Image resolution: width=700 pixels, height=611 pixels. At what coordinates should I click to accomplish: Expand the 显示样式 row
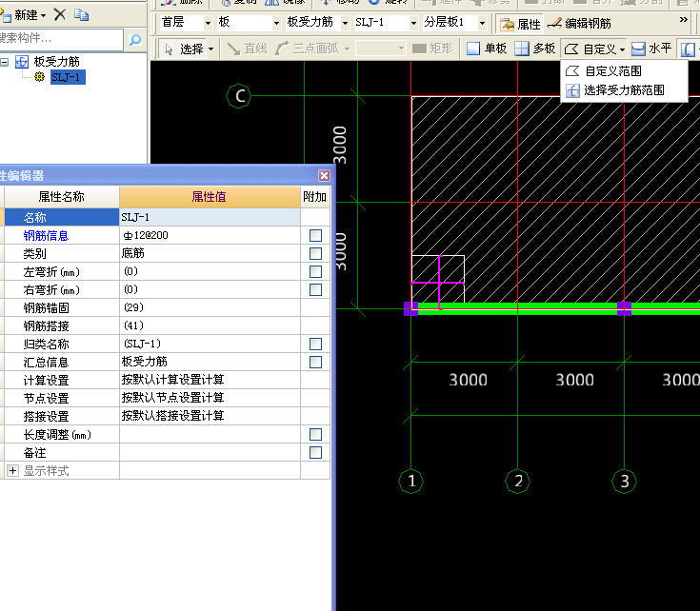12,471
